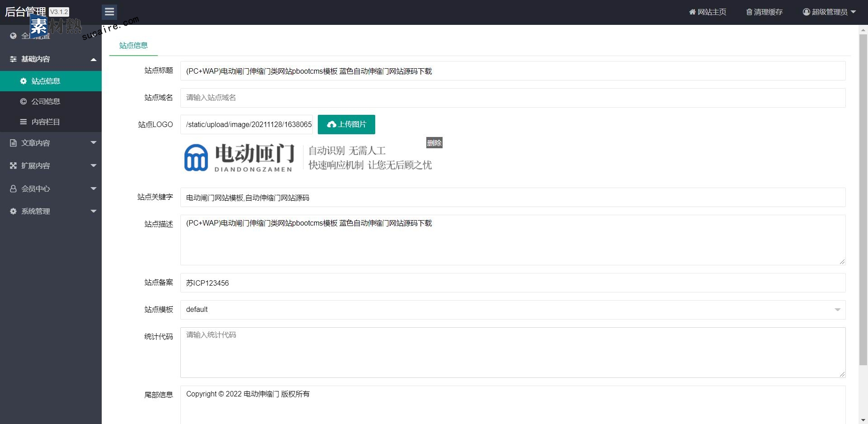Viewport: 868px width, 424px height.
Task: Open 公司信息 sidebar item
Action: click(51, 101)
